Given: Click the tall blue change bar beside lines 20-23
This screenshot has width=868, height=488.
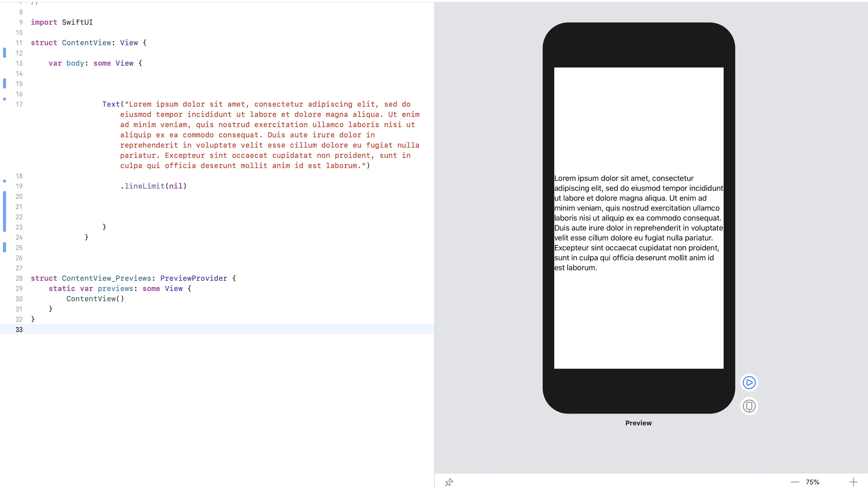Looking at the screenshot, I should click(x=5, y=211).
